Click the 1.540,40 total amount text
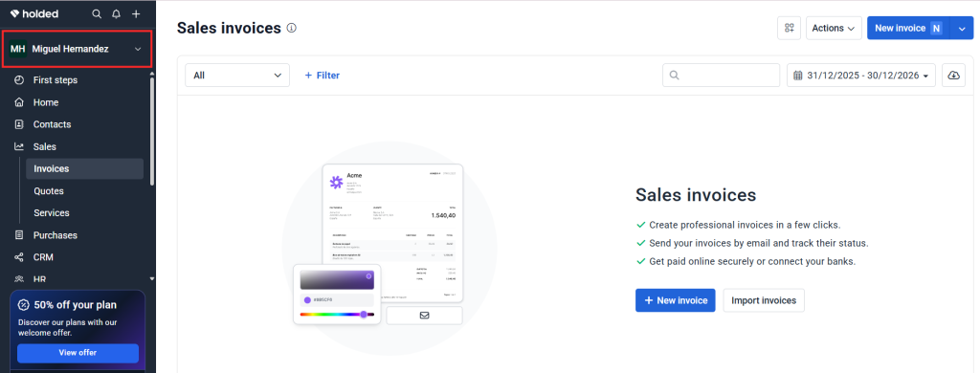980x373 pixels. click(442, 215)
